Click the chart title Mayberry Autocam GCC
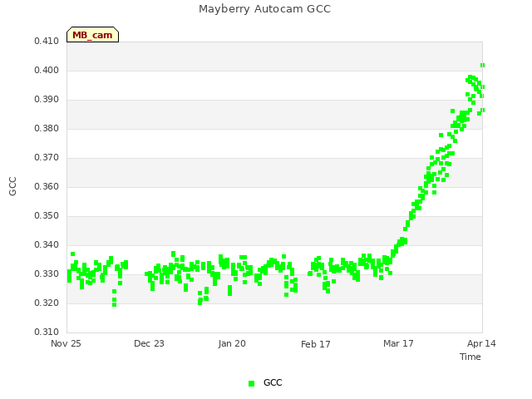This screenshot has height=399, width=532. pos(264,9)
